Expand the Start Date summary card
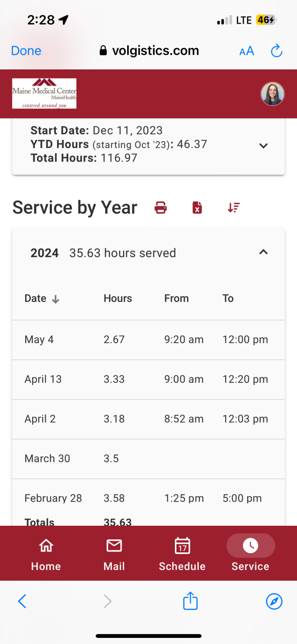297x644 pixels. pos(263,145)
